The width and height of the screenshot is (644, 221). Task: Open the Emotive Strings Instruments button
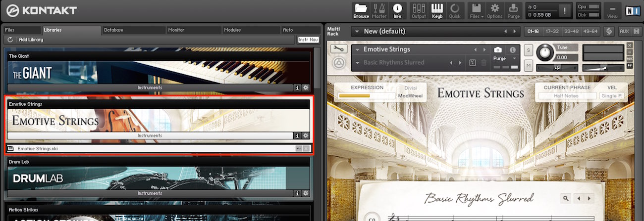pyautogui.click(x=150, y=135)
